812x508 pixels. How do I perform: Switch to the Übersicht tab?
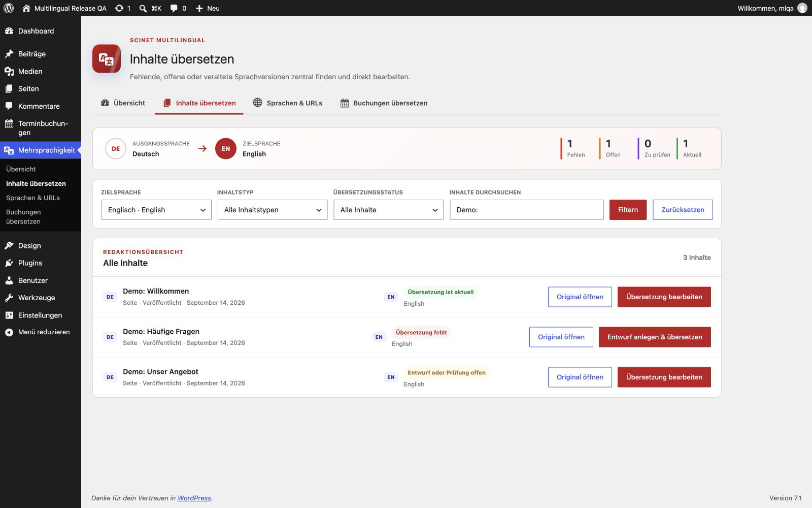click(123, 103)
